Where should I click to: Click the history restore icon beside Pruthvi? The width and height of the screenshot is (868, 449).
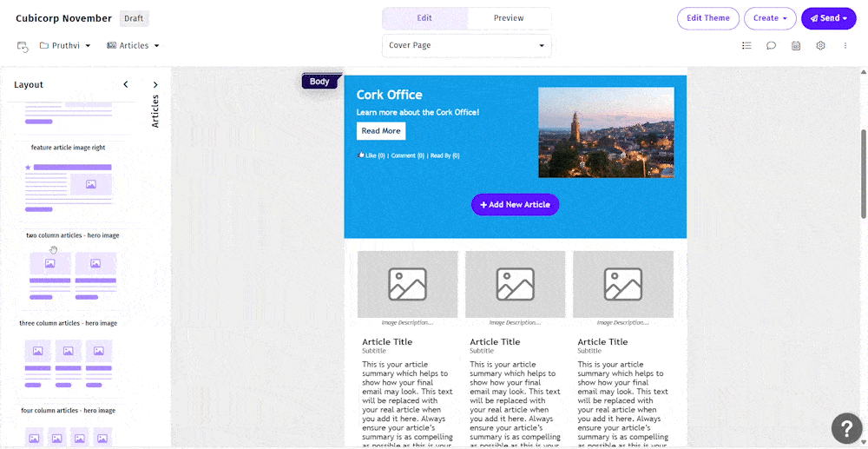pos(23,46)
